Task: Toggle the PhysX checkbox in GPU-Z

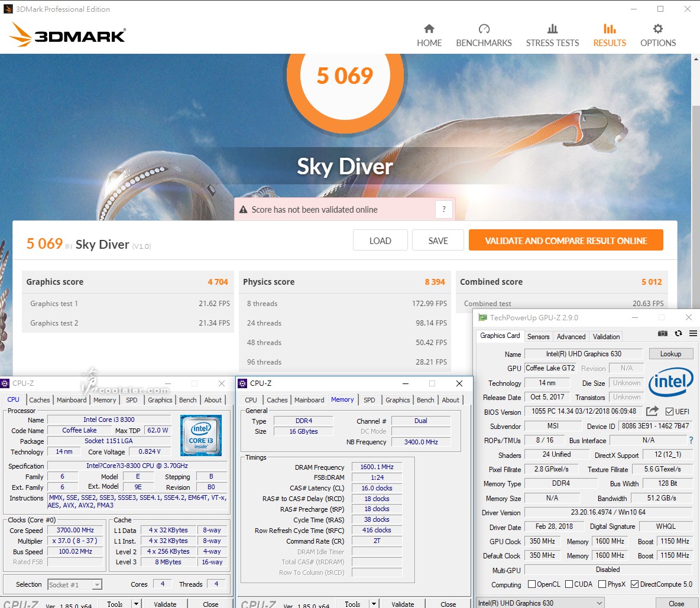Action: (x=602, y=584)
